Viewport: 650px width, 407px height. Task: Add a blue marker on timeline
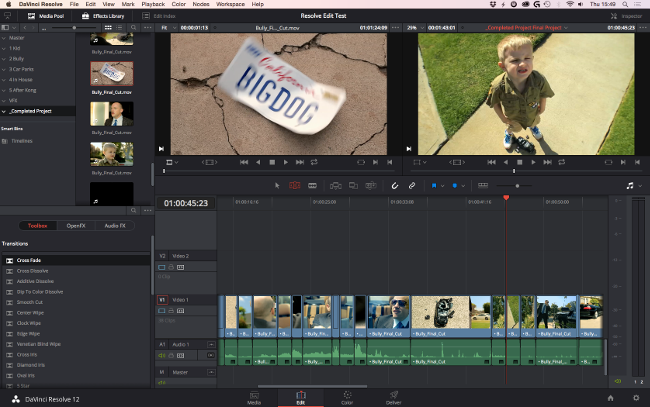click(455, 186)
